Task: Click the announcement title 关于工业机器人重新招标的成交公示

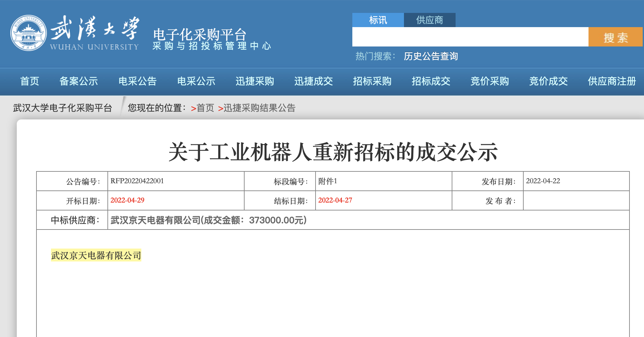Action: (x=333, y=152)
